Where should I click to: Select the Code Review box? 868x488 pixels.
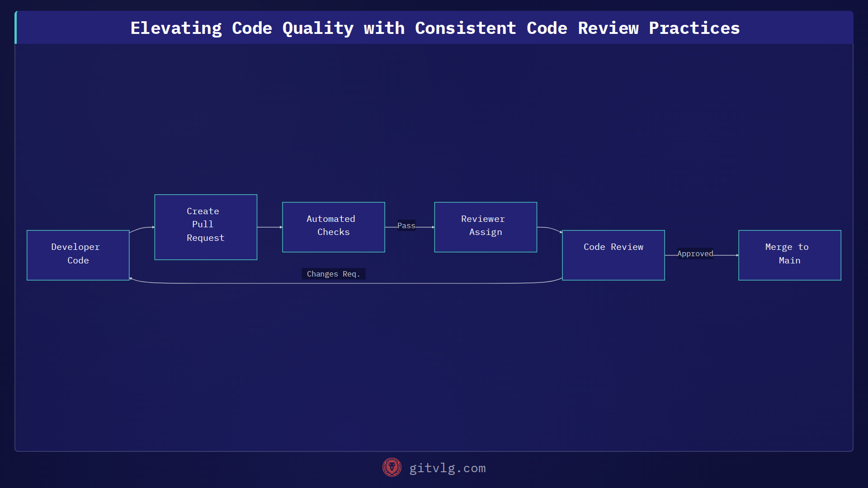(x=613, y=255)
